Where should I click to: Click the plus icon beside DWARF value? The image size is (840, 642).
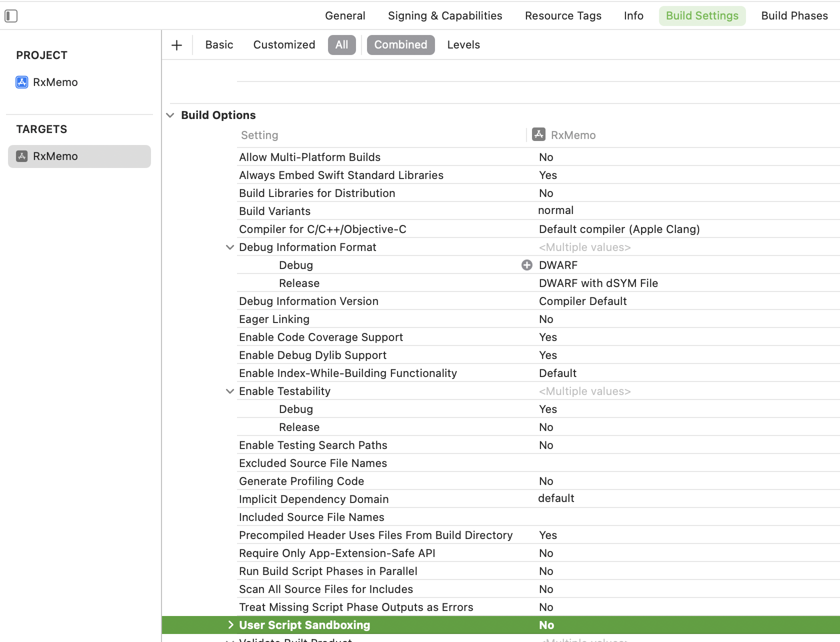pyautogui.click(x=527, y=265)
